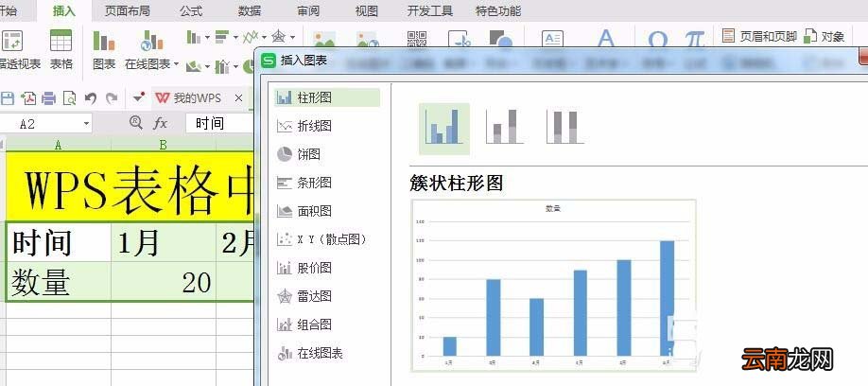
Task: Select 股价图 in the chart type list
Action: 327,268
